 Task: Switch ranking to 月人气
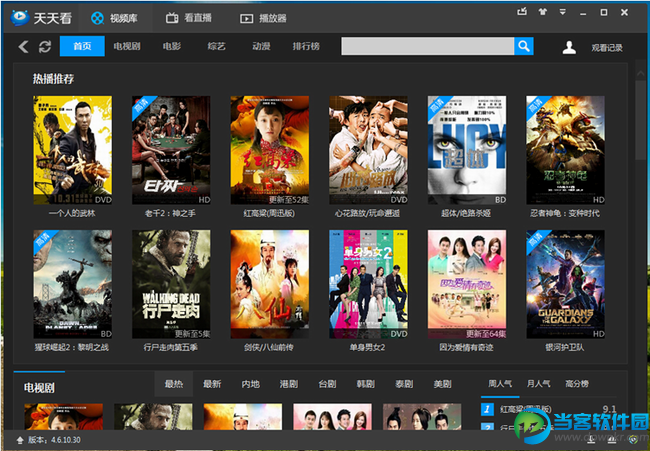pyautogui.click(x=538, y=384)
